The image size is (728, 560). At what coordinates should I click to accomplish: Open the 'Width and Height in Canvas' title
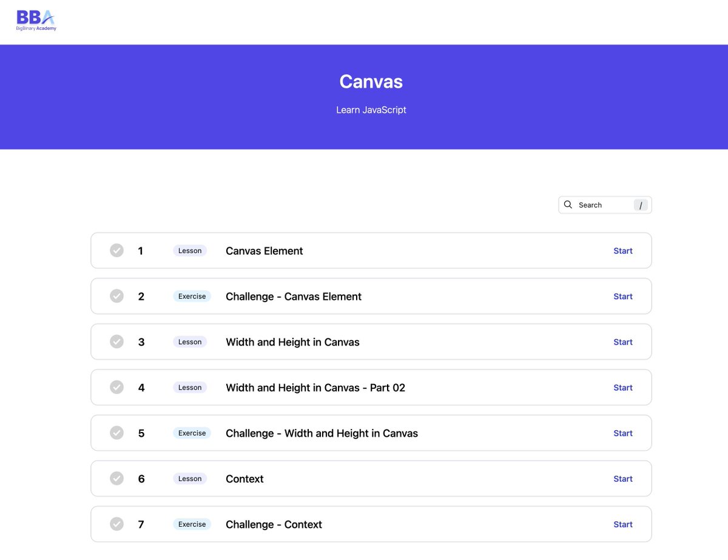(x=292, y=342)
